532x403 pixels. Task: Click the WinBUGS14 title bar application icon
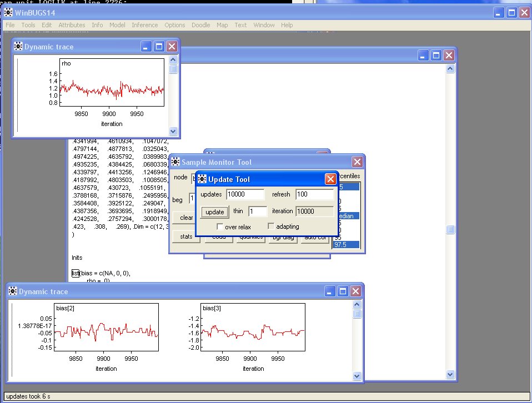pos(9,12)
